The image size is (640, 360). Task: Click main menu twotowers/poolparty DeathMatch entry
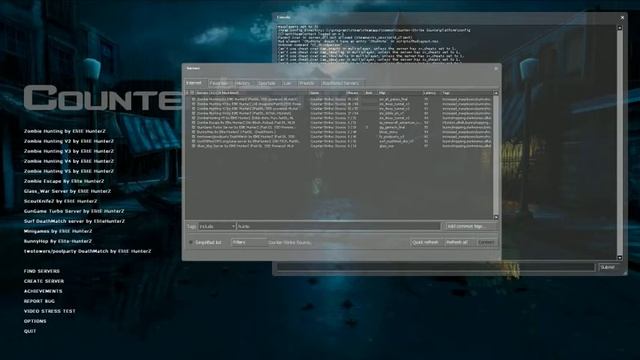click(87, 251)
